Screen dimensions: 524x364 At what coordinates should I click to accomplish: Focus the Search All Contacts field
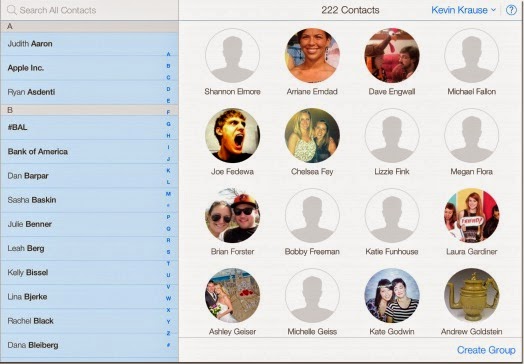pos(89,10)
